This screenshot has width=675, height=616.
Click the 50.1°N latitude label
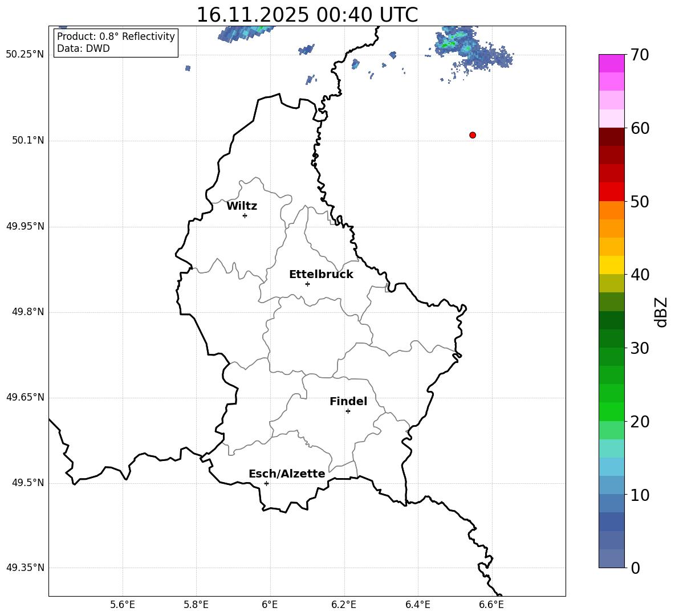click(28, 140)
